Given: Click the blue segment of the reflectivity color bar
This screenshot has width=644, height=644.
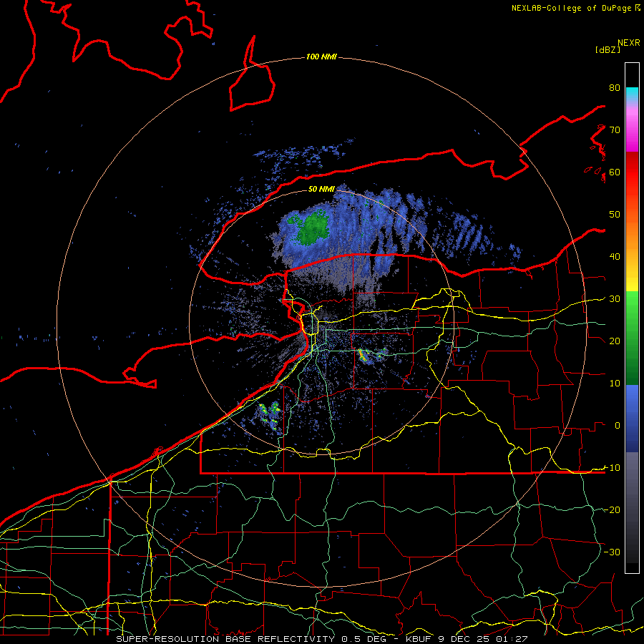Looking at the screenshot, I should pos(632,419).
